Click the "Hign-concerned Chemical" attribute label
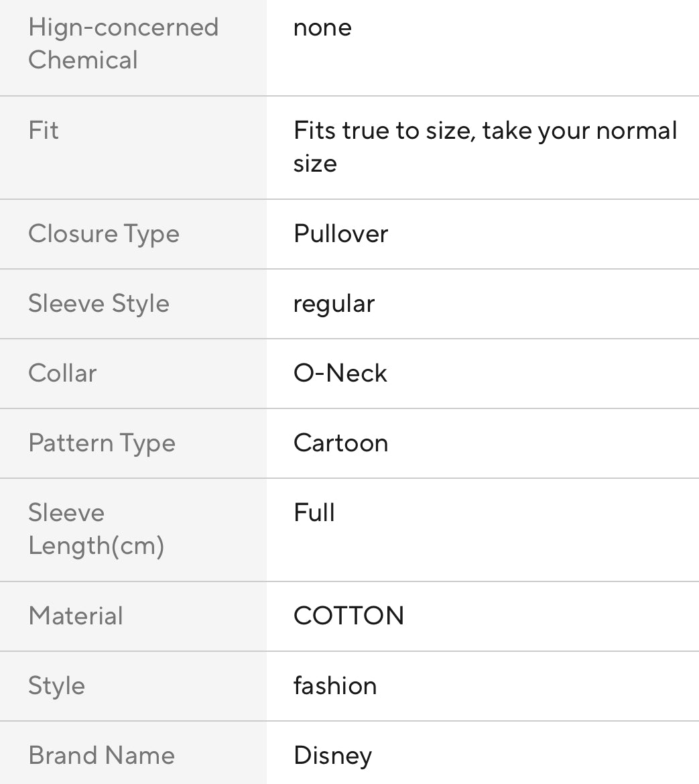699x784 pixels. [123, 44]
